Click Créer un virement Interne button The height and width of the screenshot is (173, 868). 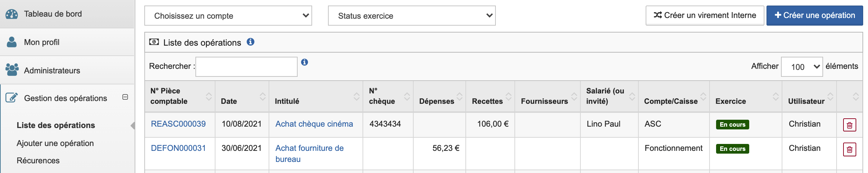point(705,16)
